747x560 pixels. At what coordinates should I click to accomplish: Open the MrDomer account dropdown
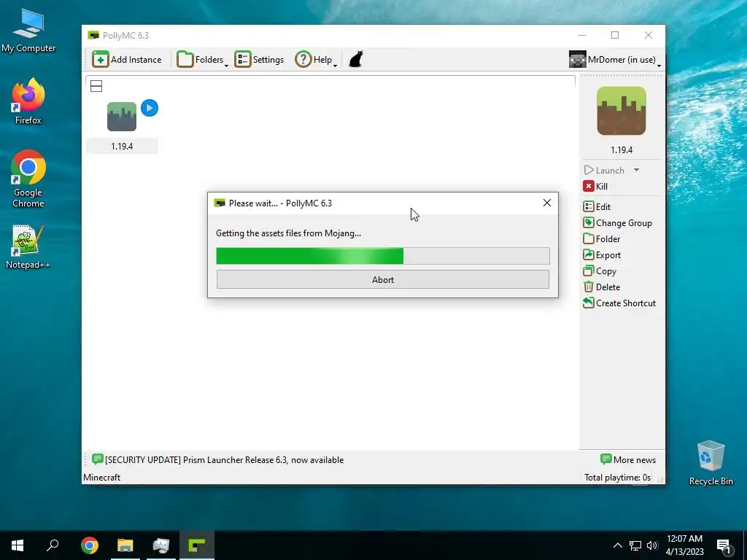click(614, 60)
